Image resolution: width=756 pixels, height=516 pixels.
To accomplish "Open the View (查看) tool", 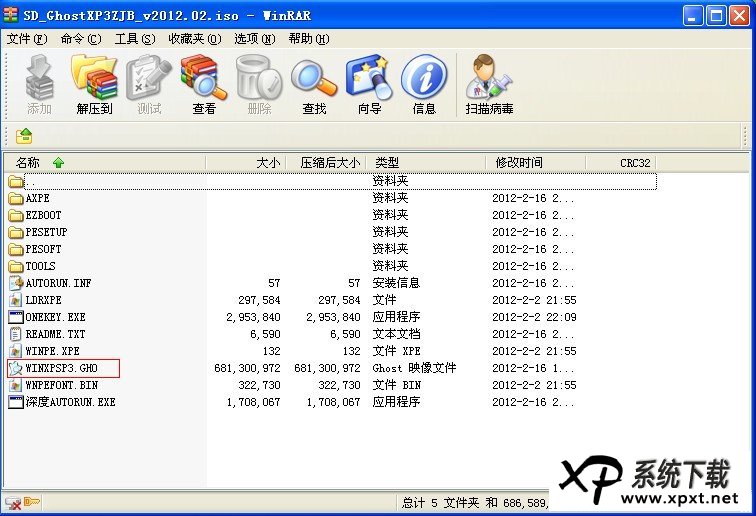I will [x=204, y=85].
